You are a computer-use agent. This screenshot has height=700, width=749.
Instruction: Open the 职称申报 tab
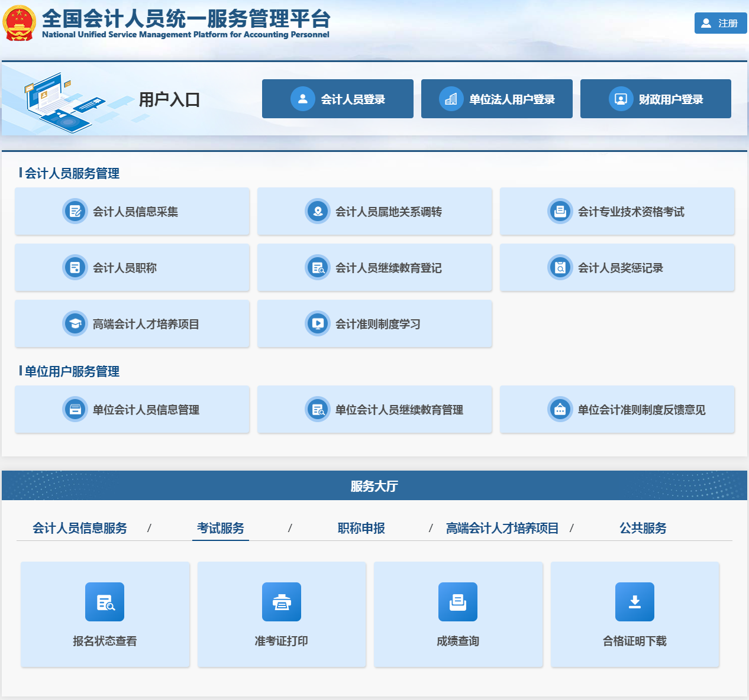tap(361, 528)
